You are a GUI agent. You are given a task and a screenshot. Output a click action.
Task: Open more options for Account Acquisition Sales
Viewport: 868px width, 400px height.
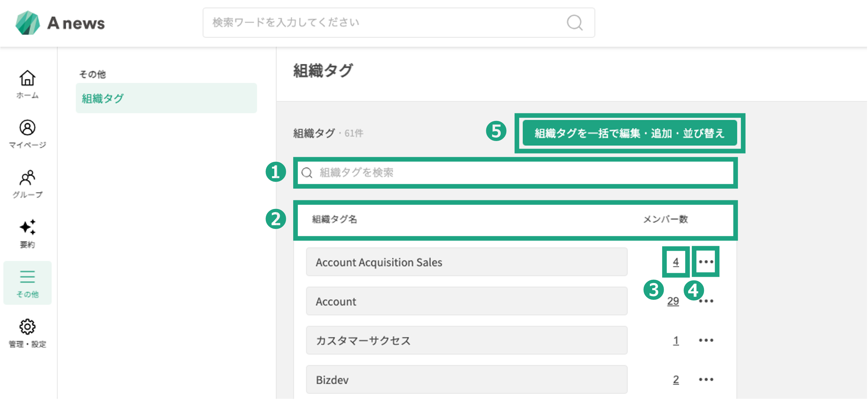(x=706, y=262)
